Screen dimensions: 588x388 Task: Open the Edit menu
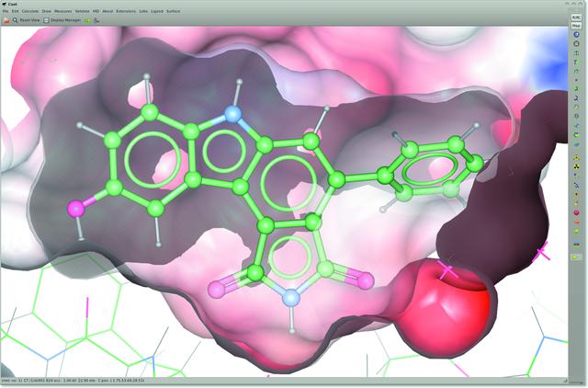(15, 11)
